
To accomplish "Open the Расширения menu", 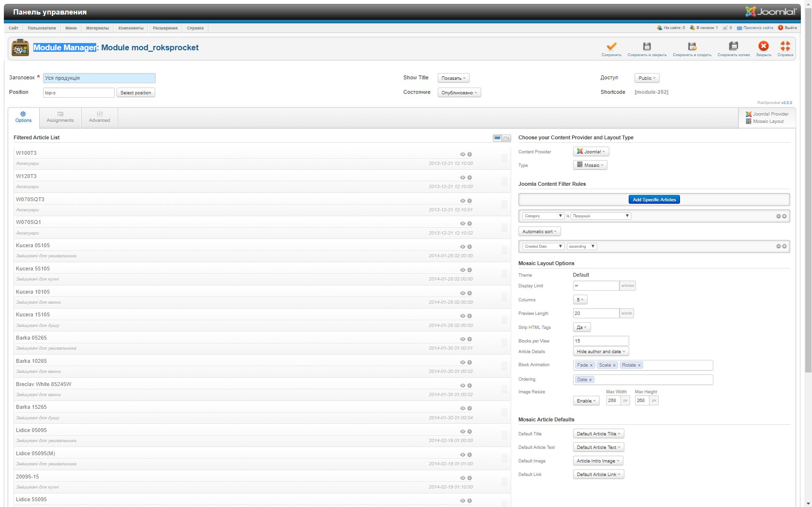I will 165,28.
